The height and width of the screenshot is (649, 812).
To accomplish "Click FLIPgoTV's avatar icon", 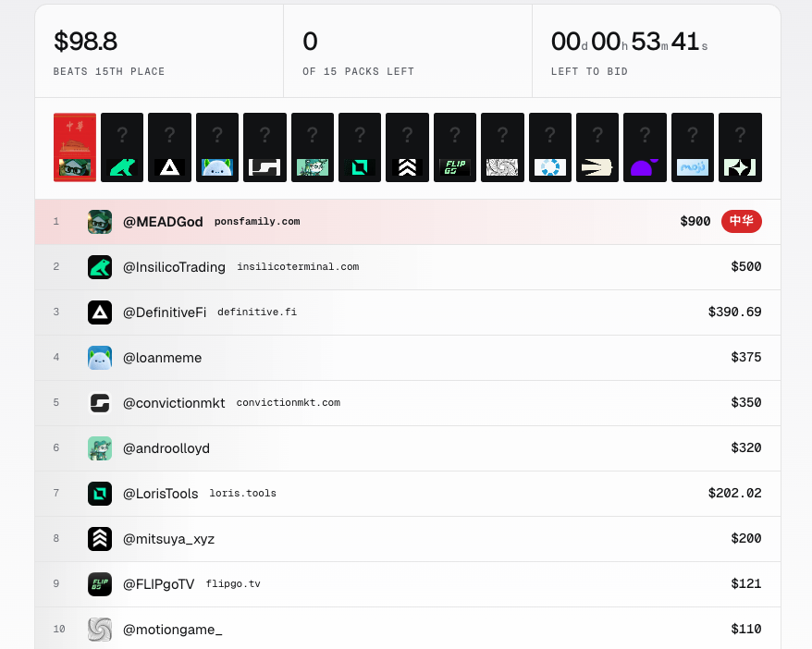I will [x=100, y=583].
